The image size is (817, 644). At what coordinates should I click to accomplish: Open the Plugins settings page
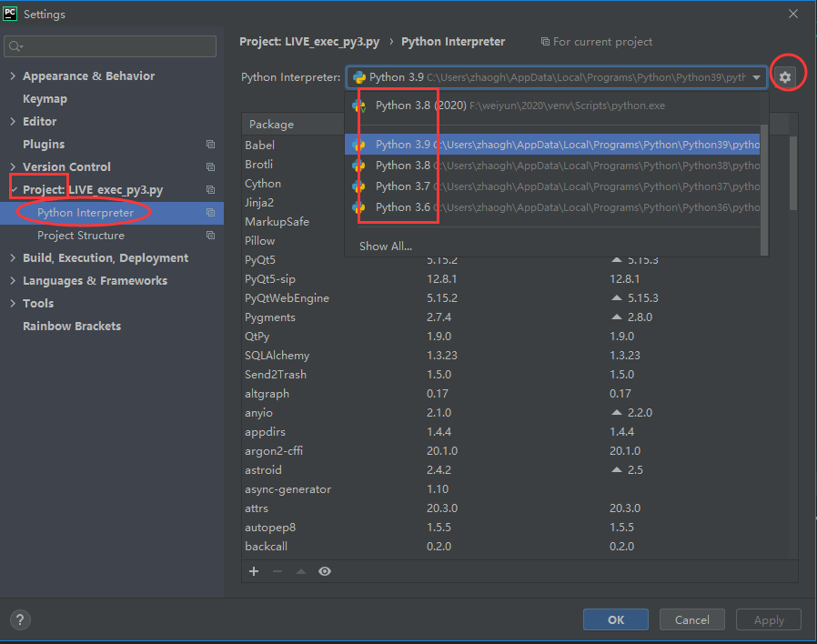coord(44,145)
